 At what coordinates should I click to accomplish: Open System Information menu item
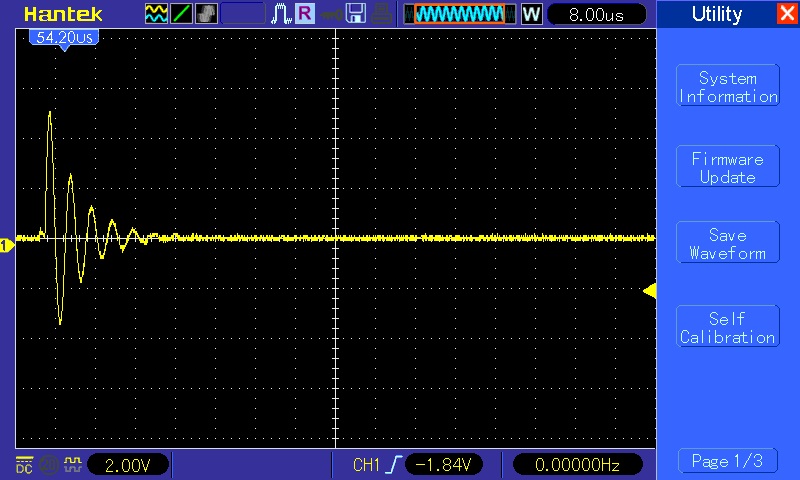(727, 88)
